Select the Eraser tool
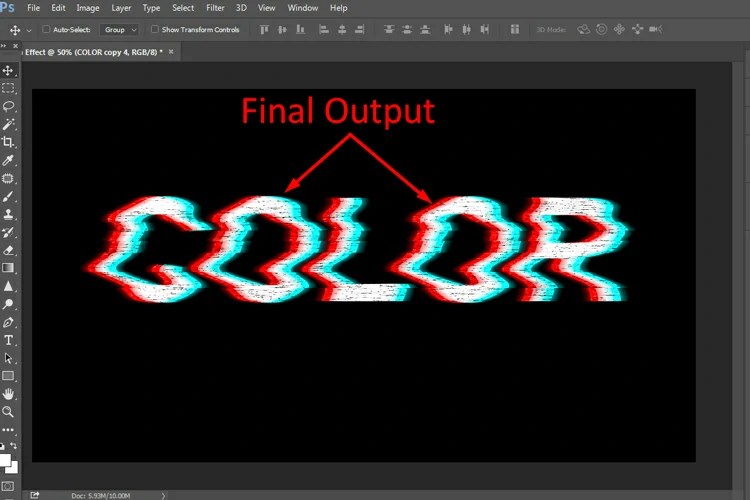The width and height of the screenshot is (750, 500). point(8,250)
